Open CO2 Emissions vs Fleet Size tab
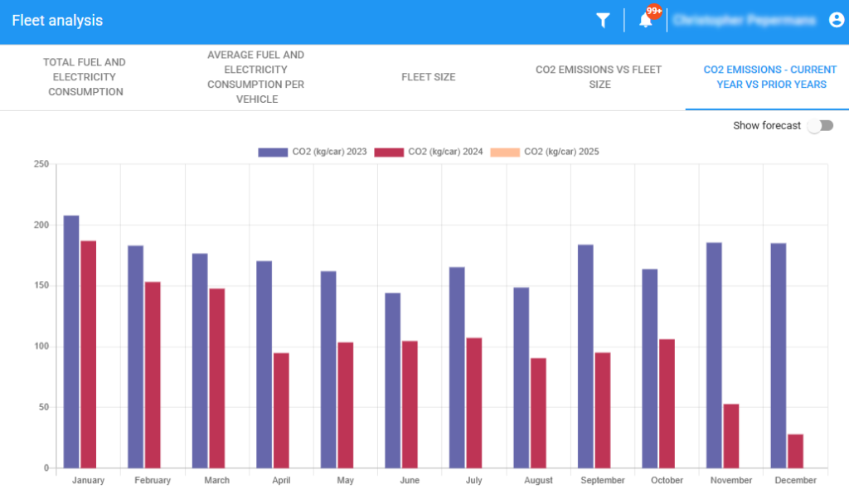849x504 pixels. point(599,77)
